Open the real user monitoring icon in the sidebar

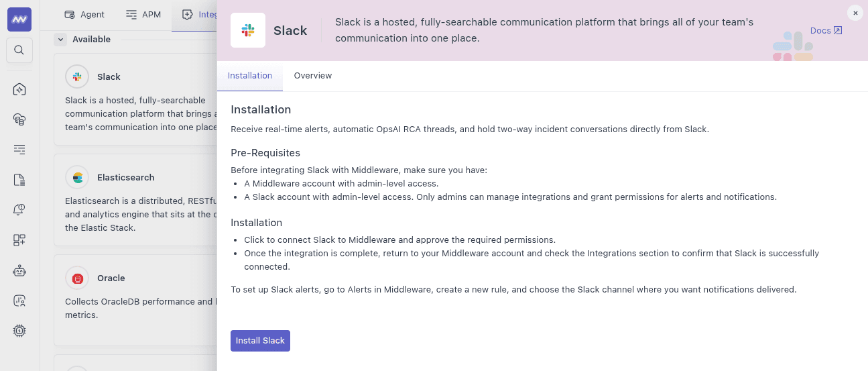point(19,301)
